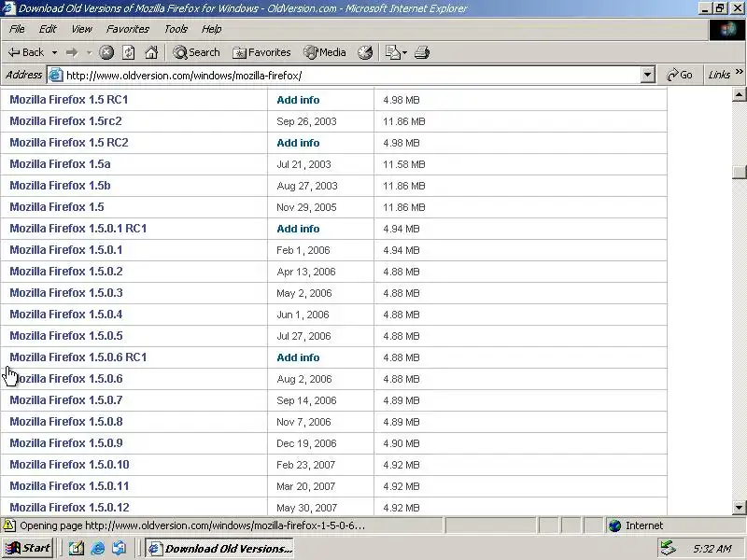Click the address bar URL field
Viewport: 747px width, 560px height.
point(353,76)
